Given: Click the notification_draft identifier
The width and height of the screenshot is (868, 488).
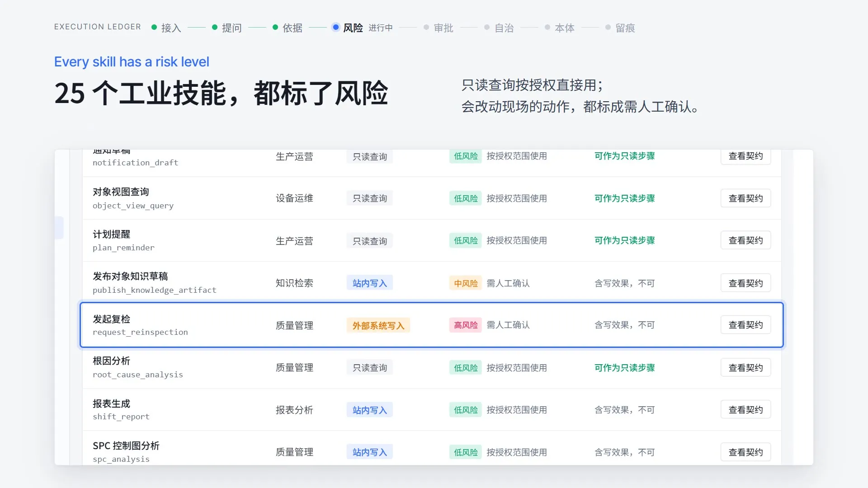Looking at the screenshot, I should (135, 163).
